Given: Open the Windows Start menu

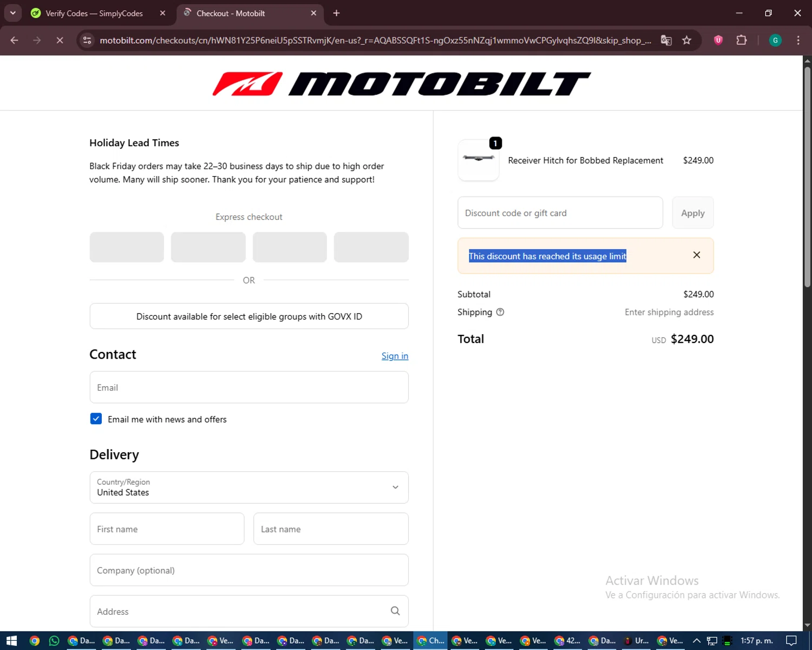Looking at the screenshot, I should (x=11, y=641).
